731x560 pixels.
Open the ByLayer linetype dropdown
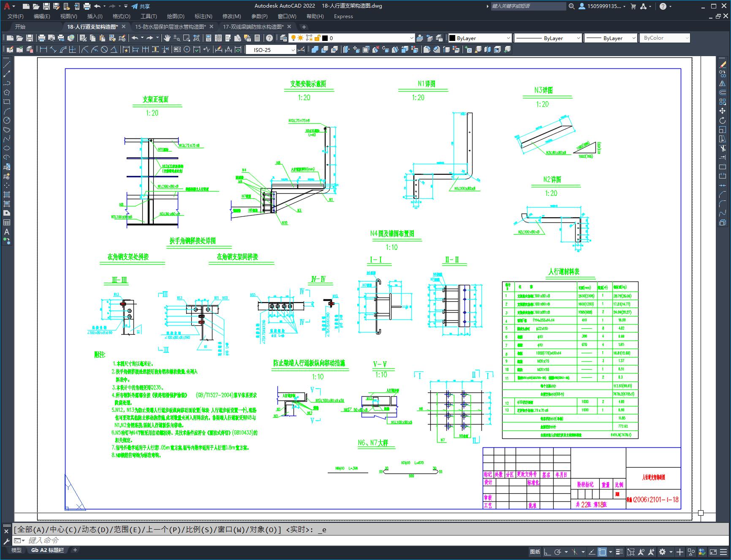click(548, 38)
